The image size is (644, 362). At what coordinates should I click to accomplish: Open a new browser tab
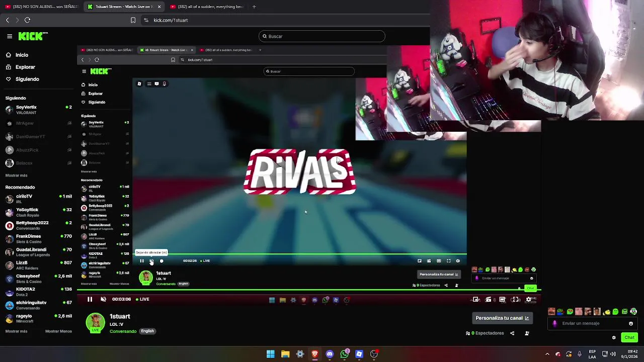[254, 7]
